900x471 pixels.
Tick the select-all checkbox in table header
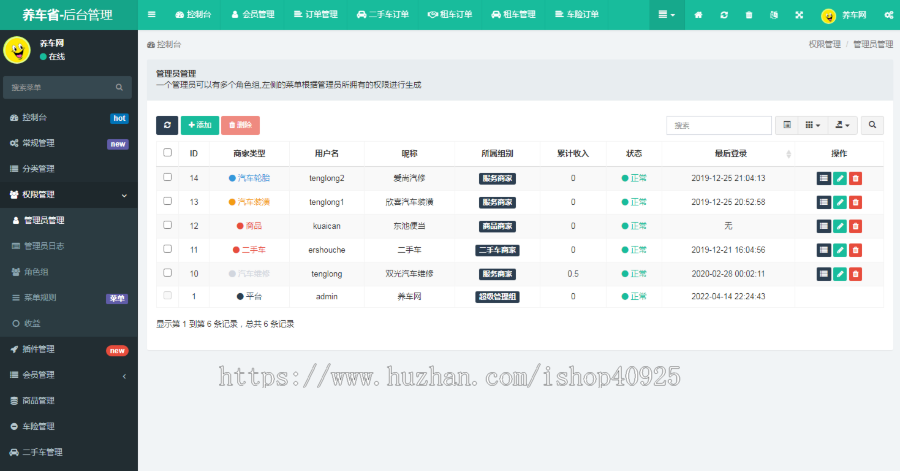pyautogui.click(x=168, y=153)
